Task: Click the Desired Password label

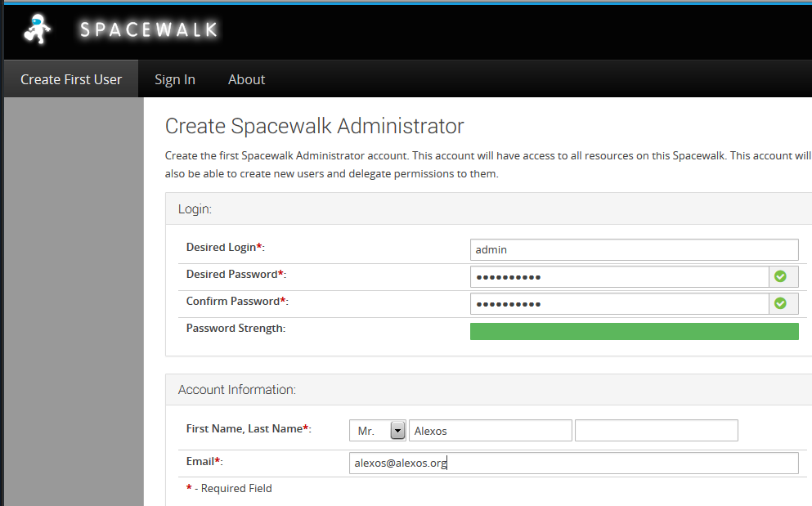Action: pos(236,275)
